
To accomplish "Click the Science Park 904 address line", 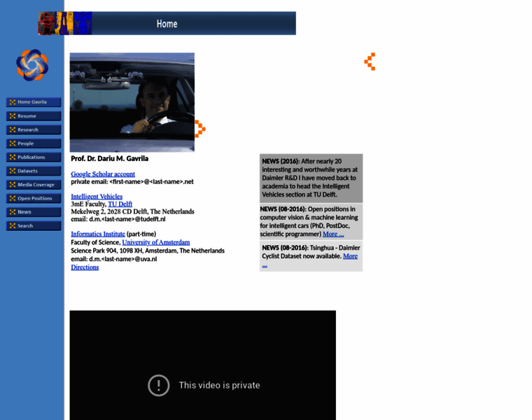I will (148, 251).
